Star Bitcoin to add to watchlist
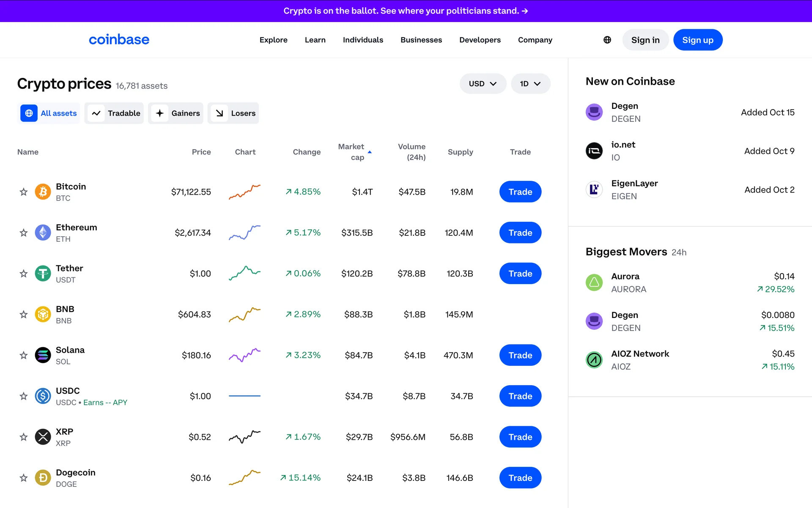Screen dimensions: 812x508 click(24, 192)
